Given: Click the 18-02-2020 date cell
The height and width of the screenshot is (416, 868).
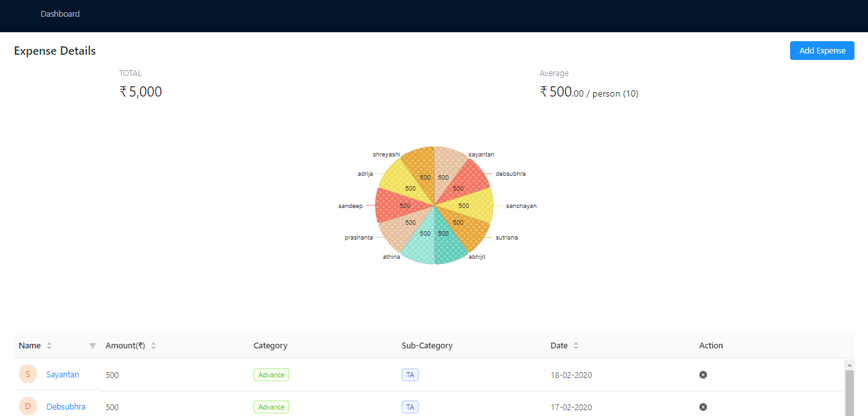Looking at the screenshot, I should 571,375.
